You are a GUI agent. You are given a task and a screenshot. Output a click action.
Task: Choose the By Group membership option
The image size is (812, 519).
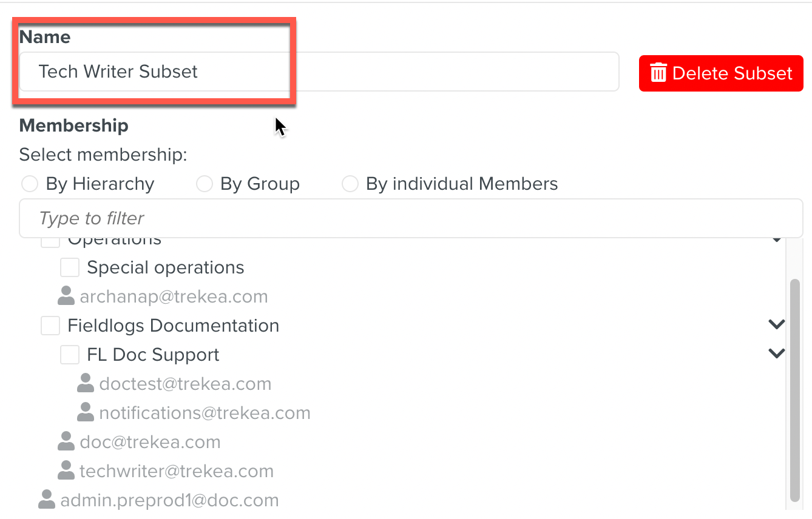205,184
